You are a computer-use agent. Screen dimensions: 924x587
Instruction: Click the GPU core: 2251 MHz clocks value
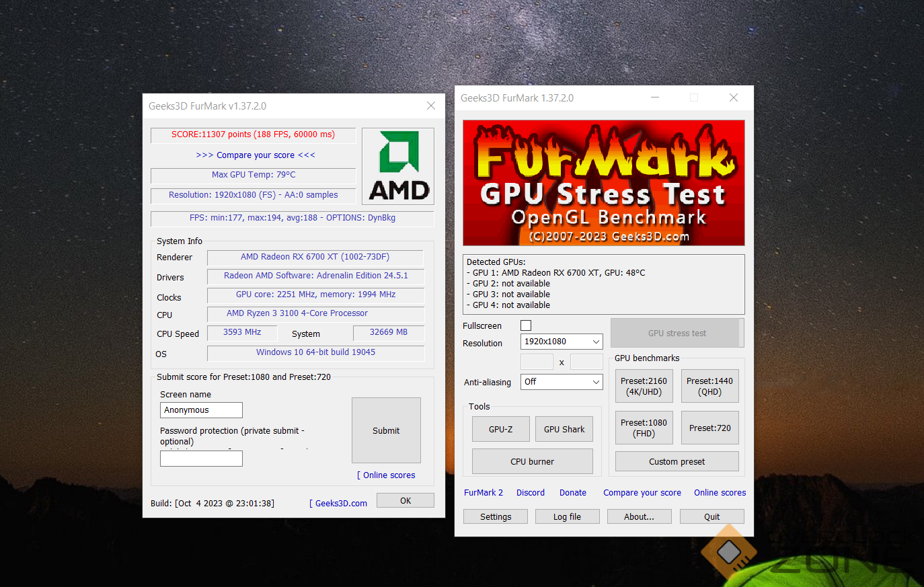(x=315, y=295)
